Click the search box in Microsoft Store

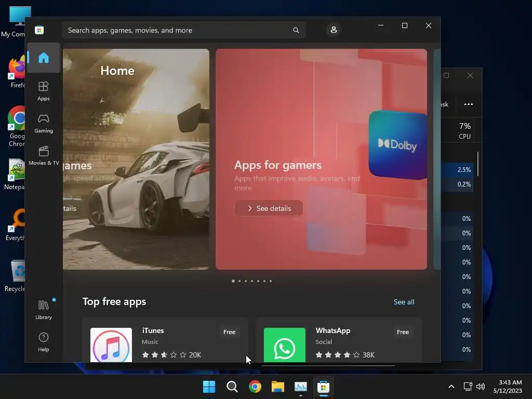point(183,30)
